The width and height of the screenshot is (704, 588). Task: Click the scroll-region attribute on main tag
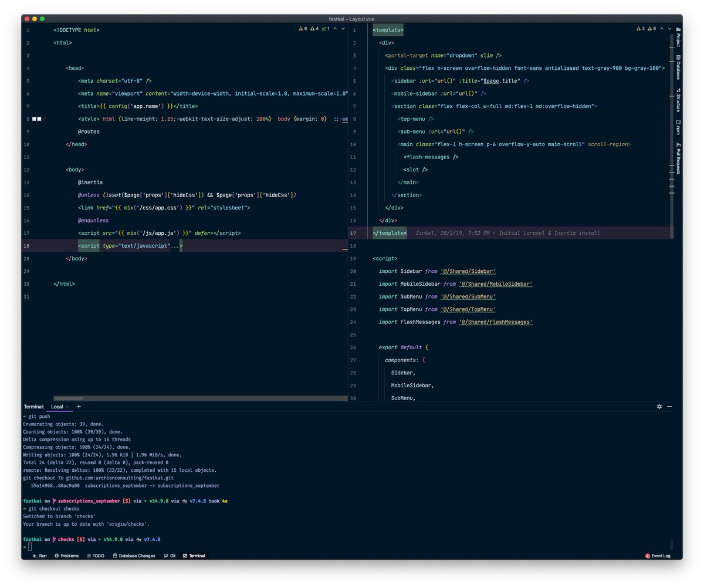(609, 144)
